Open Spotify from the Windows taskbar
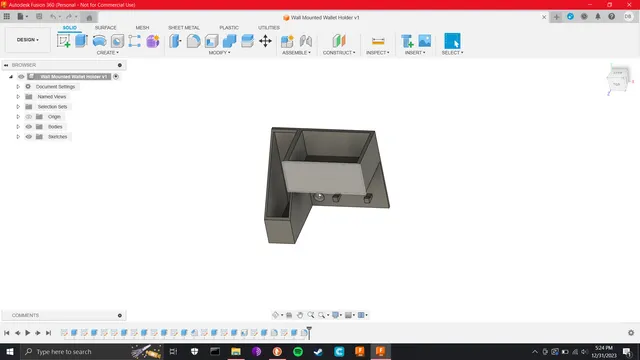This screenshot has width=640, height=360. tap(298, 351)
